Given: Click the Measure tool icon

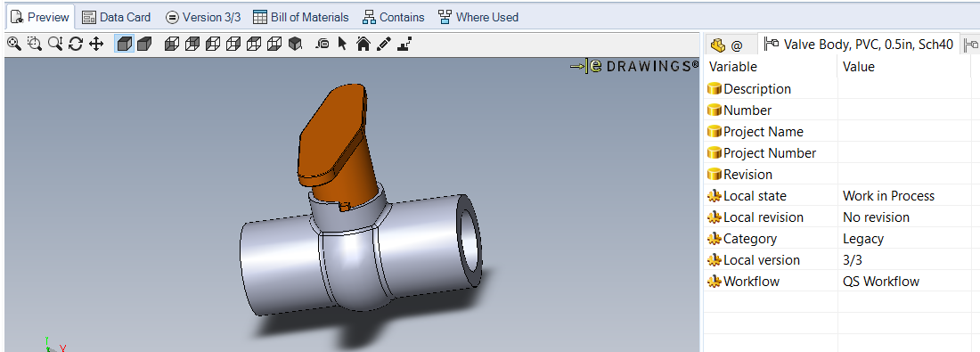Looking at the screenshot, I should click(323, 44).
